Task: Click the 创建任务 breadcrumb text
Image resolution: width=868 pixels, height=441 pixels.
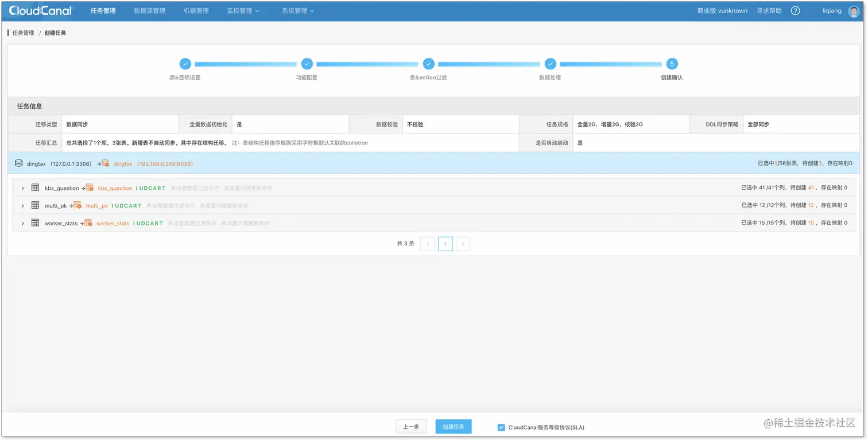Action: pyautogui.click(x=55, y=33)
